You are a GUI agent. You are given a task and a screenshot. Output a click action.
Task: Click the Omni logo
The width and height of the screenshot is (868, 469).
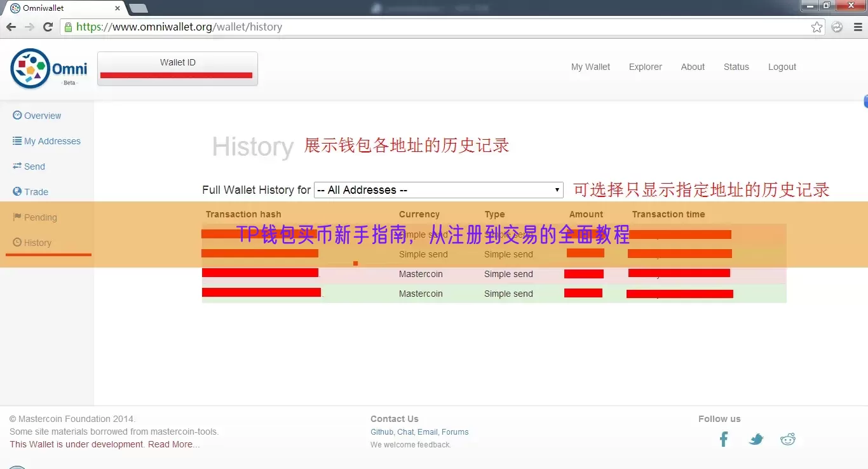click(49, 68)
